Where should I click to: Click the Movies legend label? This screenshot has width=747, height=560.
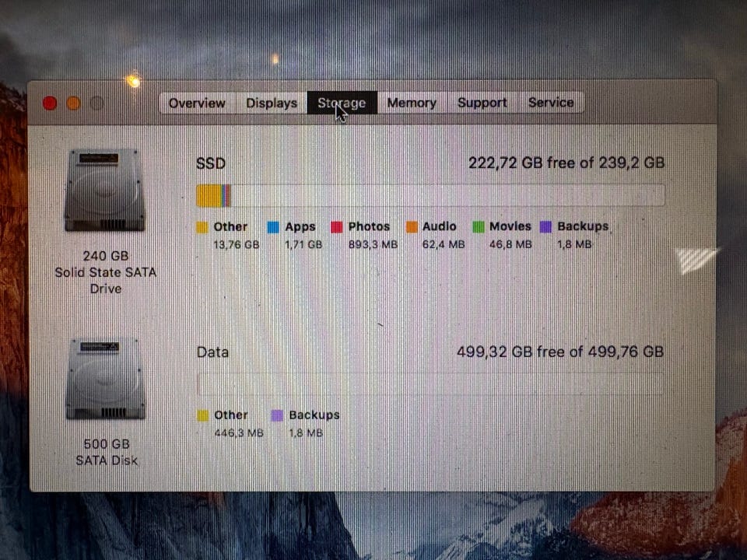pos(510,226)
